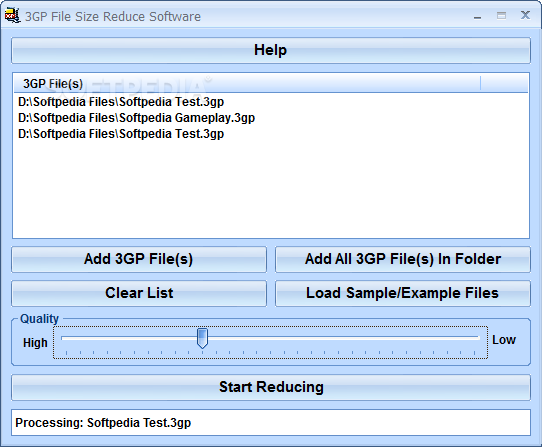Click the High label of quality slider
The height and width of the screenshot is (447, 542).
click(x=35, y=343)
